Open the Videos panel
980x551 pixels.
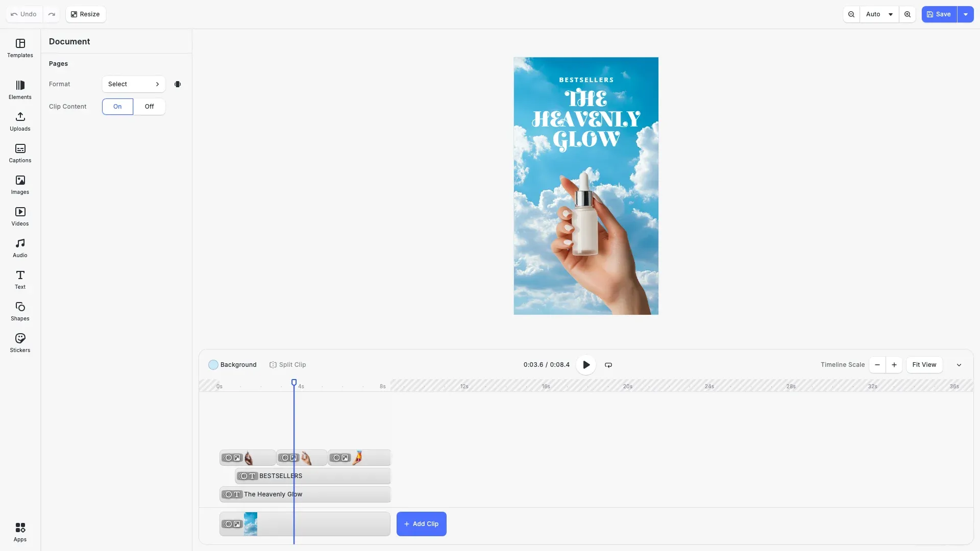tap(20, 216)
